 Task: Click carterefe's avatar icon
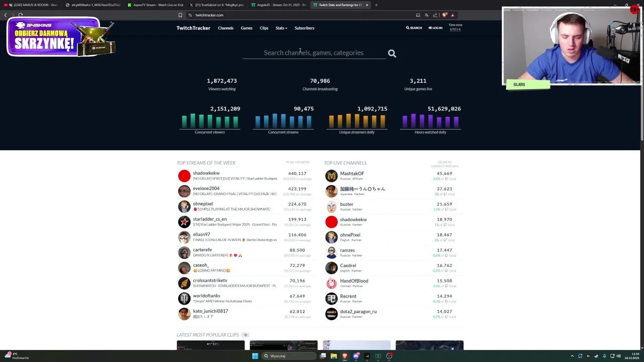coord(184,252)
